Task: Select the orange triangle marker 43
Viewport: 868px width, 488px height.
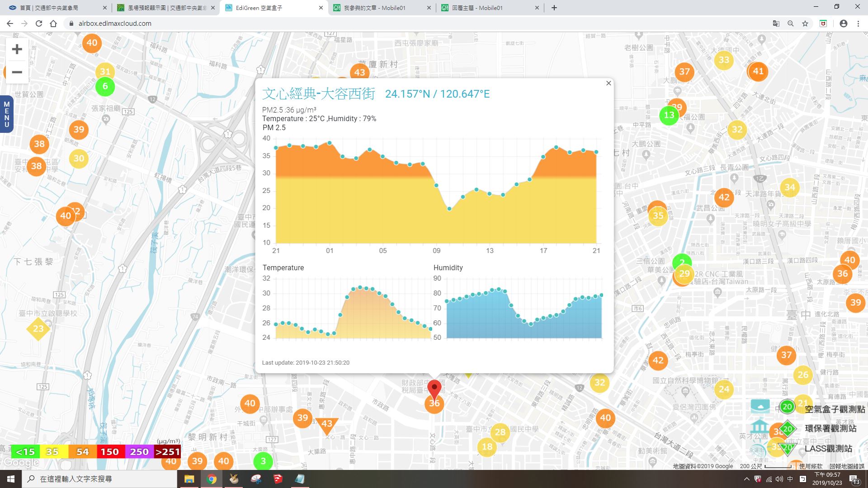Action: (x=326, y=425)
